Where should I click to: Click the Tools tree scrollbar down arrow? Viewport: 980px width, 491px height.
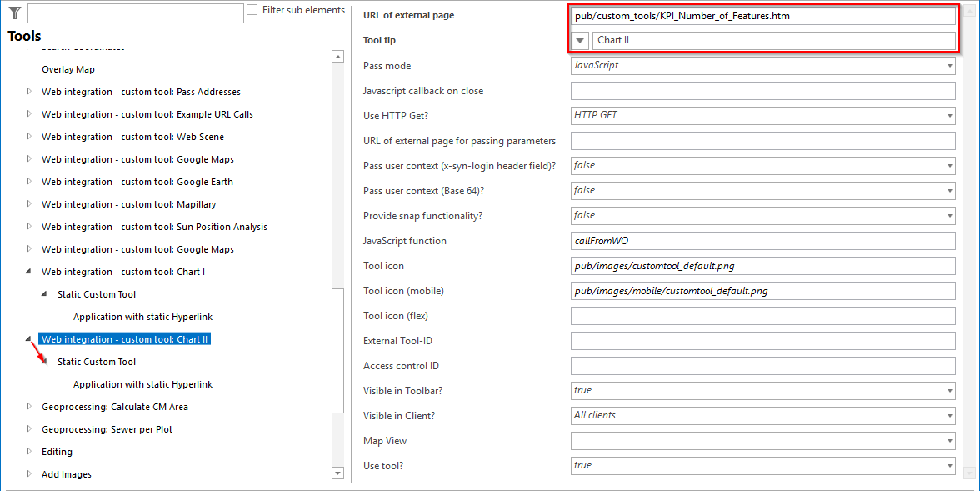(337, 473)
